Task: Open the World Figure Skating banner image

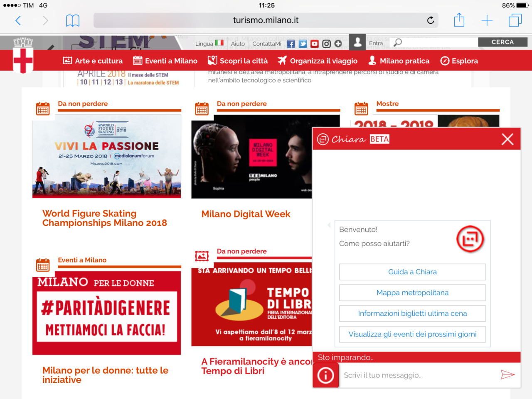Action: [107, 156]
